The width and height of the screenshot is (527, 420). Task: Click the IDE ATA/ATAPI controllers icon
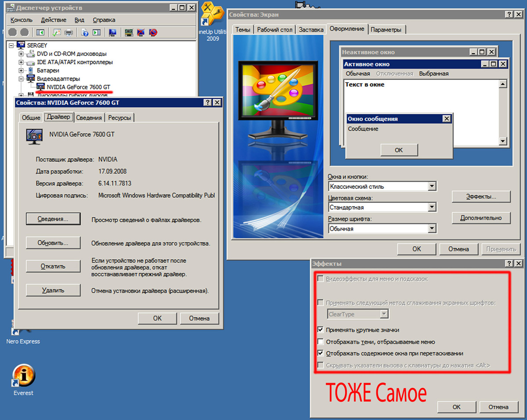tap(30, 62)
